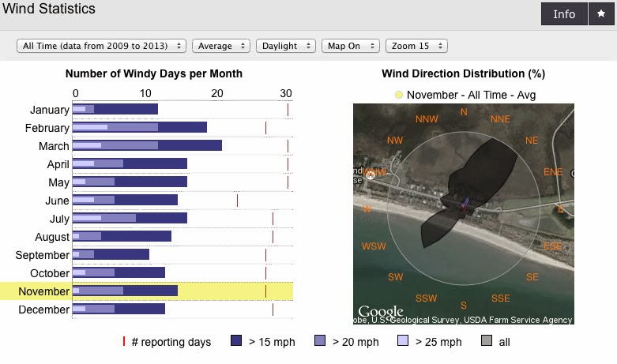The width and height of the screenshot is (617, 364).
Task: Click the February windy days bar
Action: point(140,127)
